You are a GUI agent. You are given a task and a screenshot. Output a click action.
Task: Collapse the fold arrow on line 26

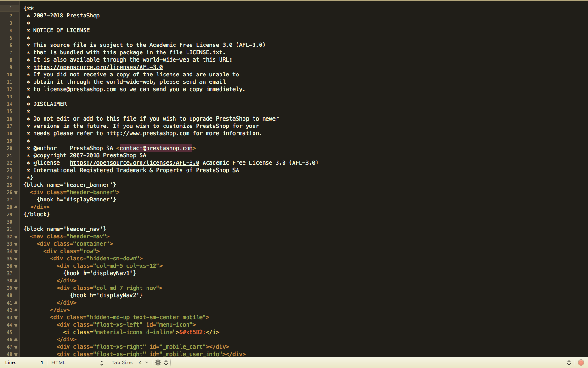[16, 192]
